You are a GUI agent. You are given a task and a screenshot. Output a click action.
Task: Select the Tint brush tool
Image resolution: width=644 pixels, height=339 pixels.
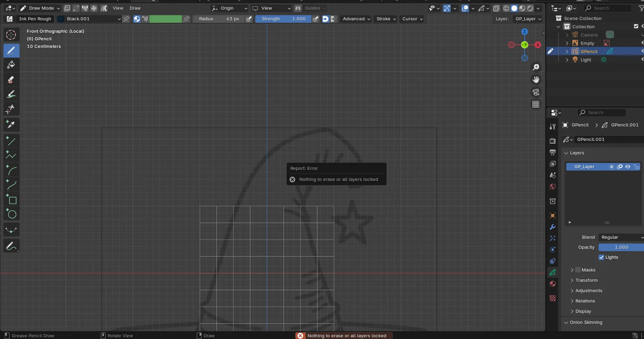coord(11,94)
